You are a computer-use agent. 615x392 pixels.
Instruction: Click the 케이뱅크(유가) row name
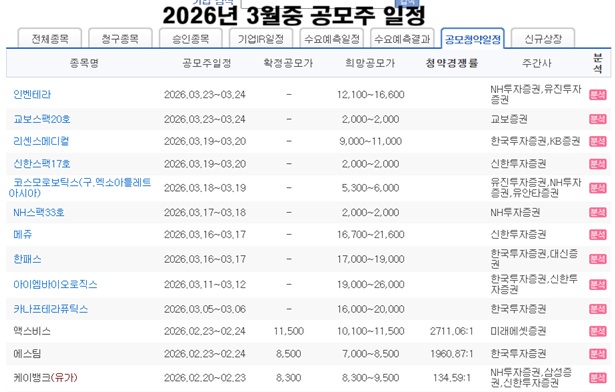[45, 377]
